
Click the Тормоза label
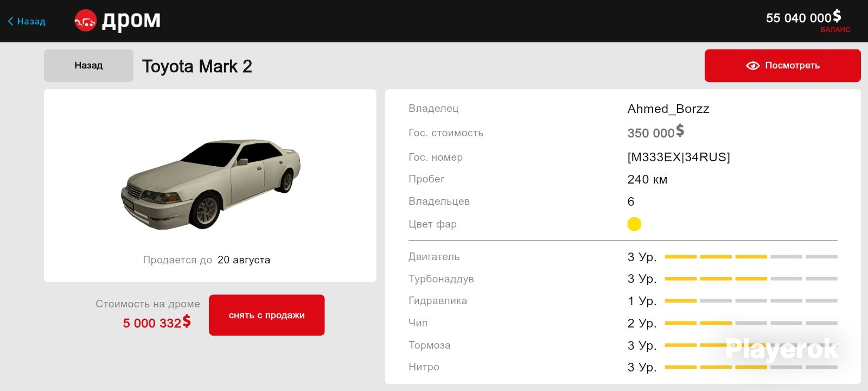click(x=430, y=345)
